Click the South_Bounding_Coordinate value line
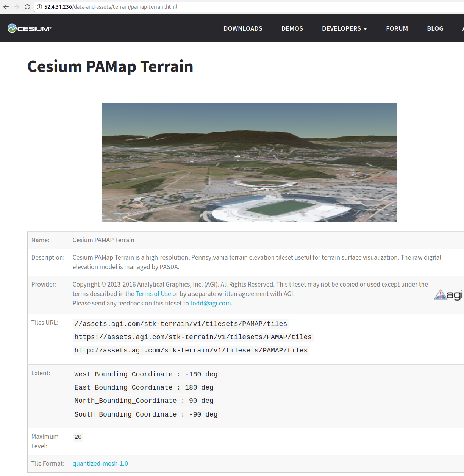This screenshot has height=476, width=464. (146, 414)
